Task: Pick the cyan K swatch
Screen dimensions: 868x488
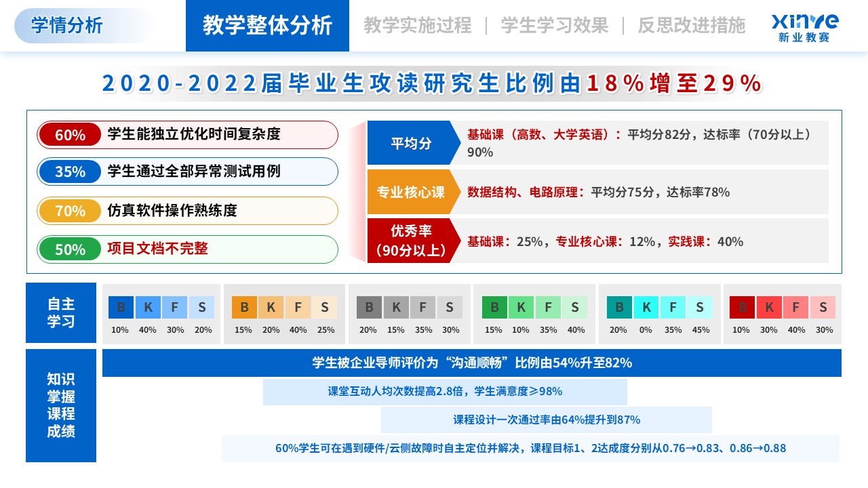Action: (646, 308)
